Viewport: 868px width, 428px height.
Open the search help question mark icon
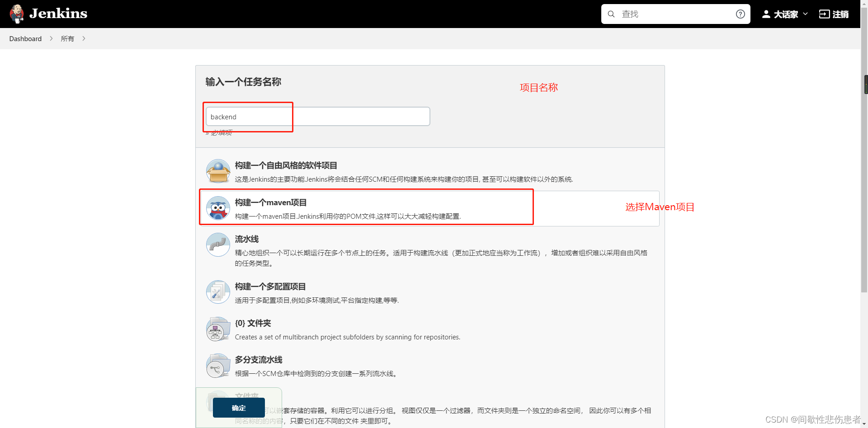(x=741, y=14)
